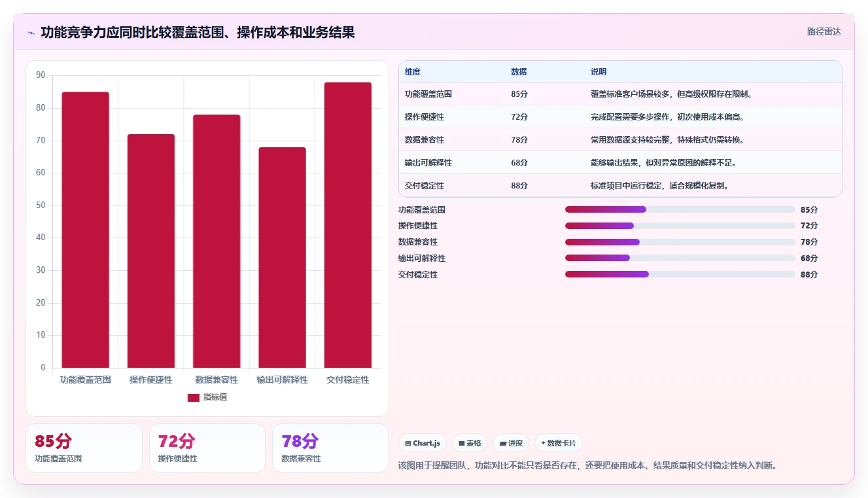The image size is (868, 498).
Task: Click description 常用数据源支持较完整，特殊格式仍需转换
Action: (668, 140)
